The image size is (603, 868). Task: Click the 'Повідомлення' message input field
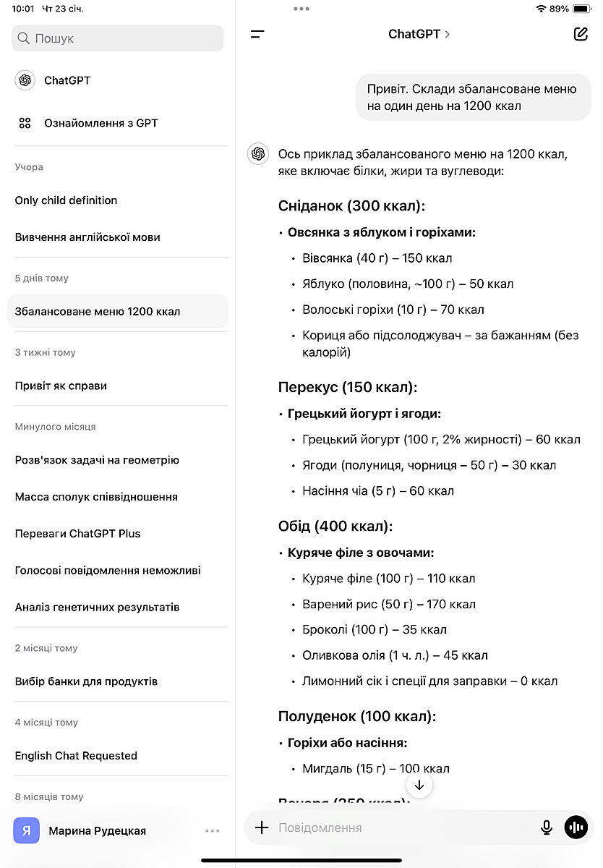[x=405, y=827]
